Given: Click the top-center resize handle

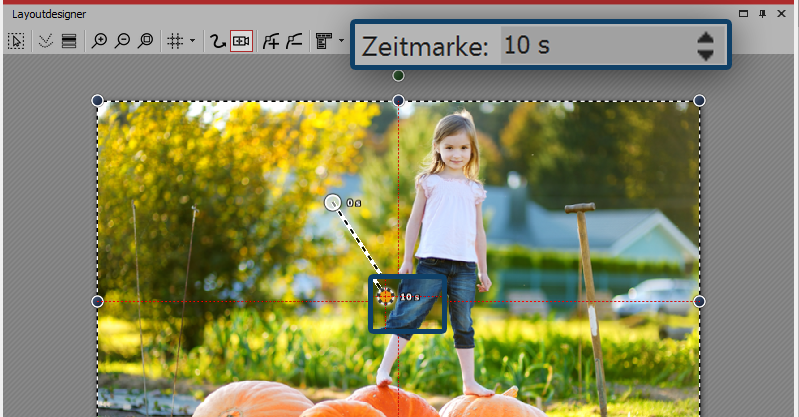Looking at the screenshot, I should pos(398,100).
